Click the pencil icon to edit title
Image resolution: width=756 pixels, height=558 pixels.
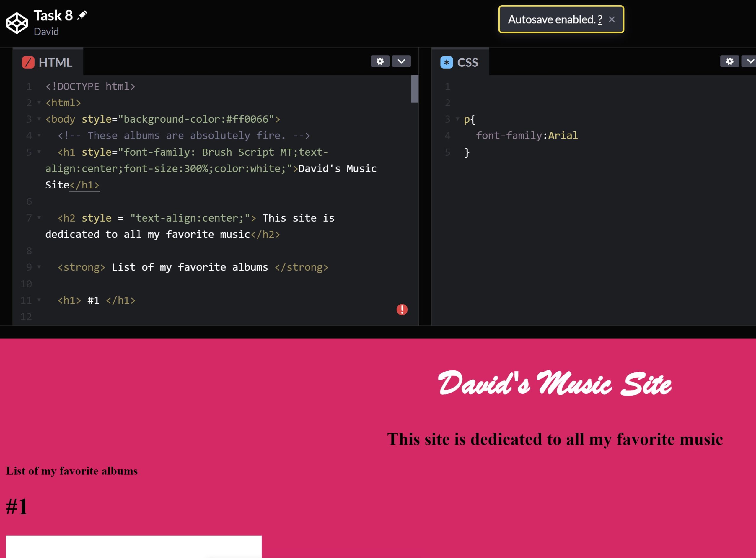pos(82,15)
